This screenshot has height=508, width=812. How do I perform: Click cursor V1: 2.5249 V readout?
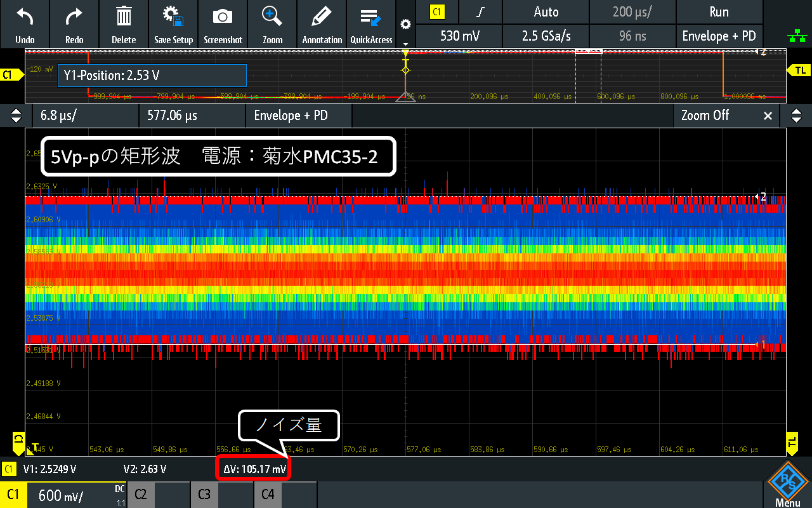pyautogui.click(x=49, y=469)
